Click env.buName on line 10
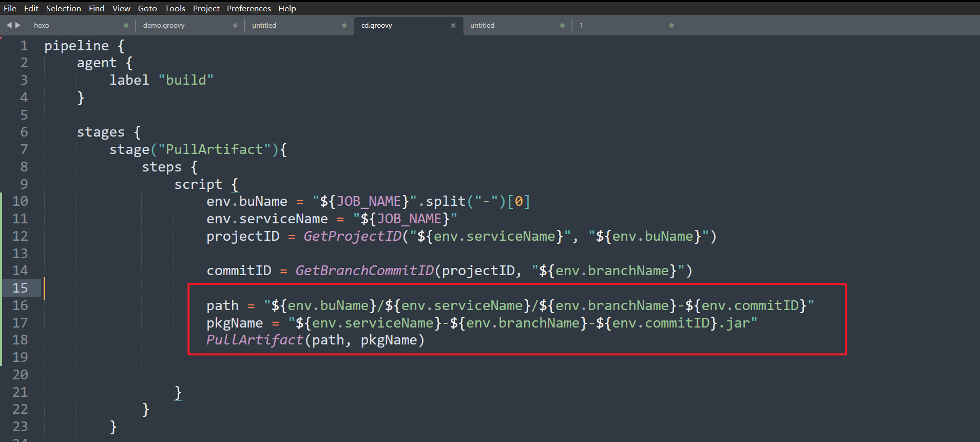 point(247,201)
